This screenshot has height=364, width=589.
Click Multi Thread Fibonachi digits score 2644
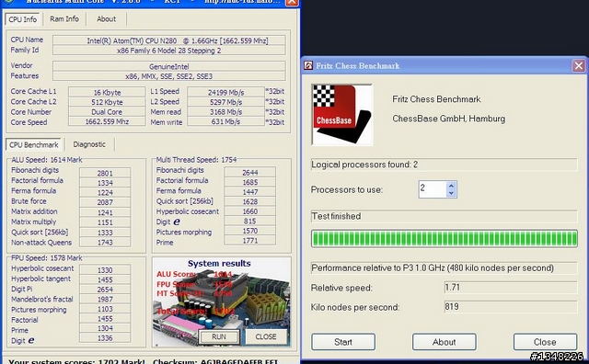coord(249,172)
